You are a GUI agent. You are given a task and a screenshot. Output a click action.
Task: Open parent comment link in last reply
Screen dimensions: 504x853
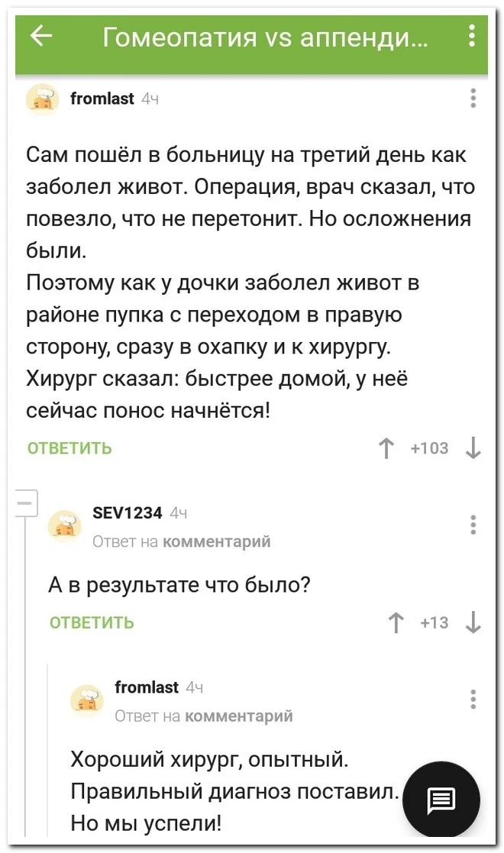pyautogui.click(x=239, y=716)
